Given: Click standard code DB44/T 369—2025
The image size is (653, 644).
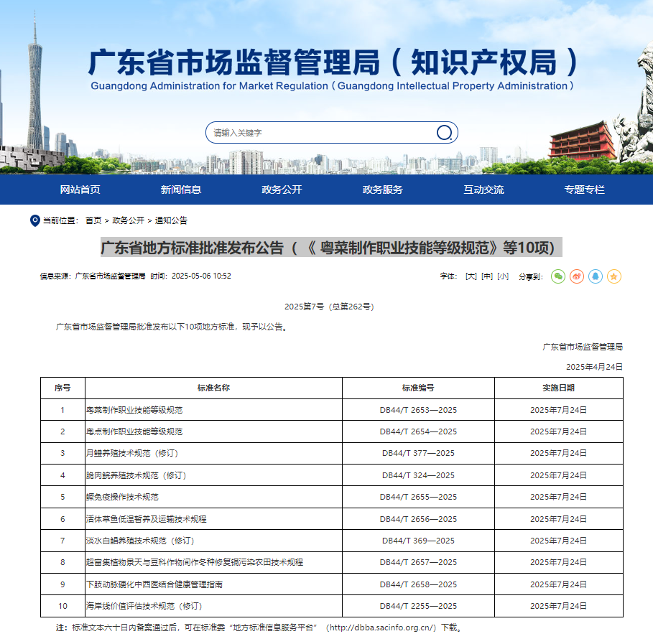Looking at the screenshot, I should 418,541.
